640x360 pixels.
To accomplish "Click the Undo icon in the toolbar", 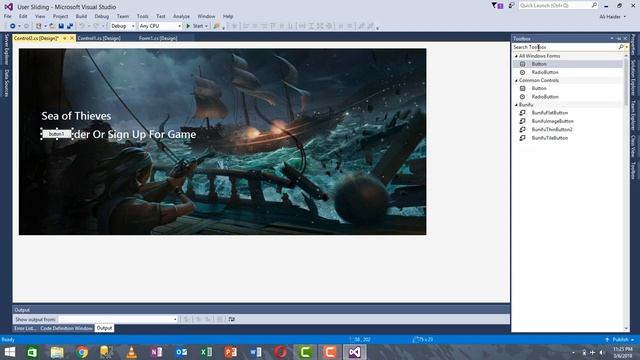I will pos(82,26).
